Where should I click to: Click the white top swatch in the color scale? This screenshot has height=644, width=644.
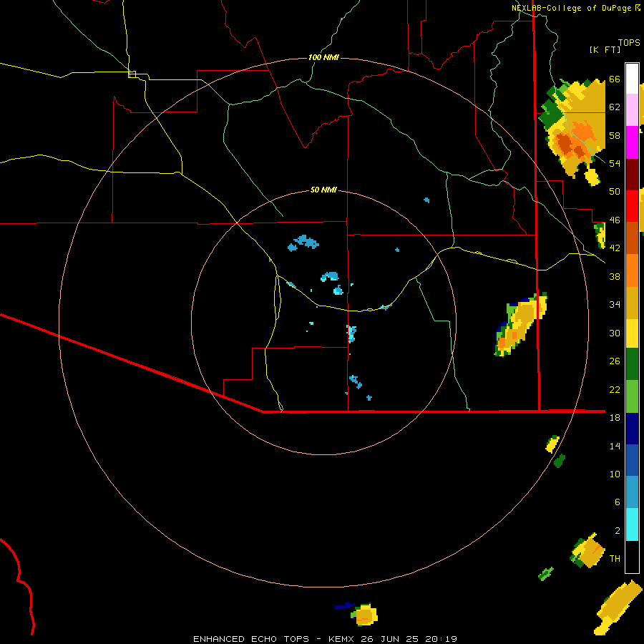tap(632, 79)
